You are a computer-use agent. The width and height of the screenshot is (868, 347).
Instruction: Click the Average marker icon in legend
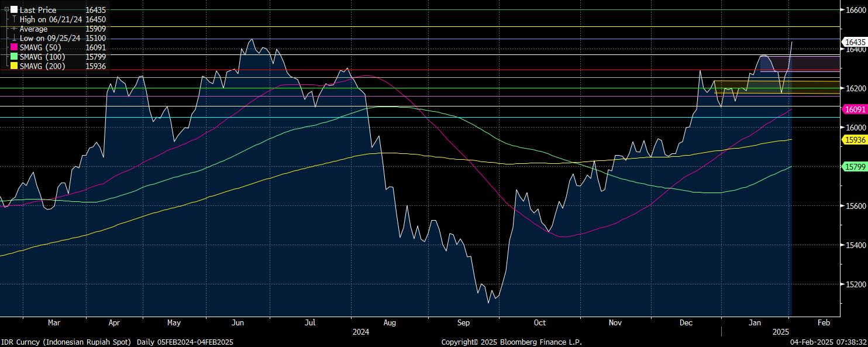[x=14, y=29]
